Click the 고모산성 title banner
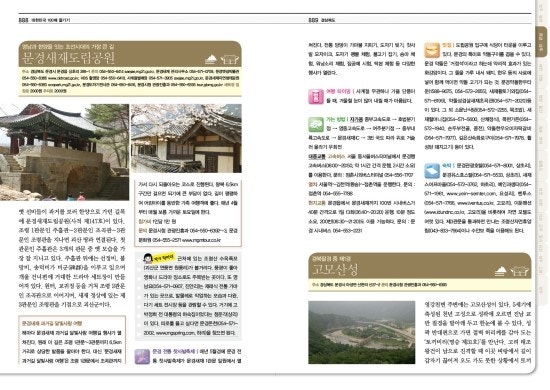 pos(420,266)
